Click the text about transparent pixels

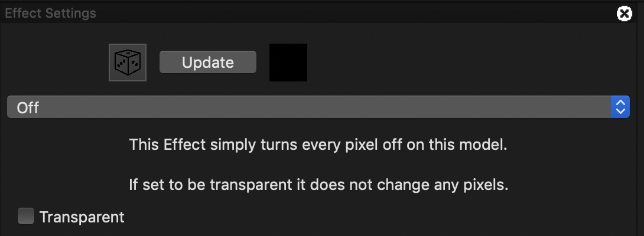(319, 185)
